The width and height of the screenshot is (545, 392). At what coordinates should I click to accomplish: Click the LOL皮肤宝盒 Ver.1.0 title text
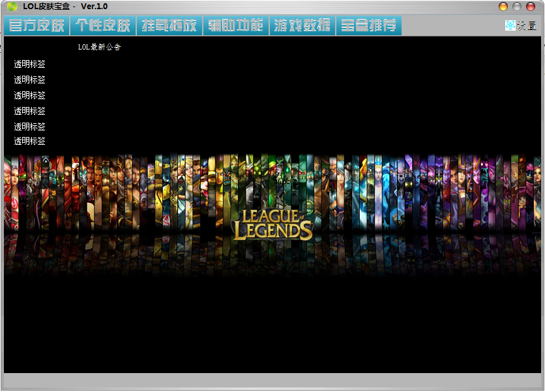click(65, 7)
